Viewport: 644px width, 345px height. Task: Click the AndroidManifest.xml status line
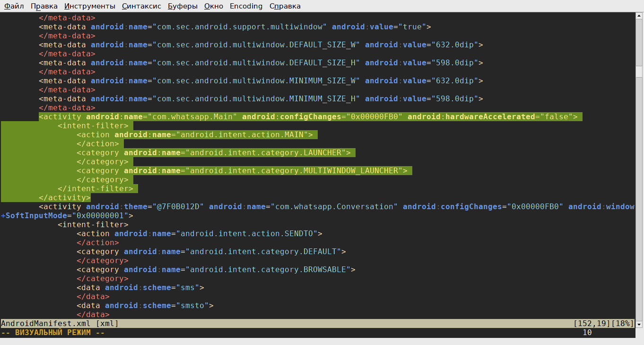[x=60, y=324]
